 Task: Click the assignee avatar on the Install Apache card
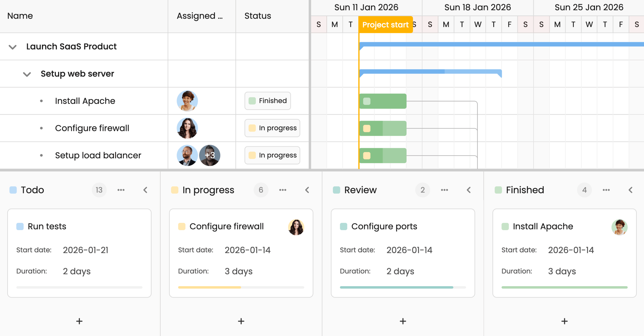click(620, 227)
